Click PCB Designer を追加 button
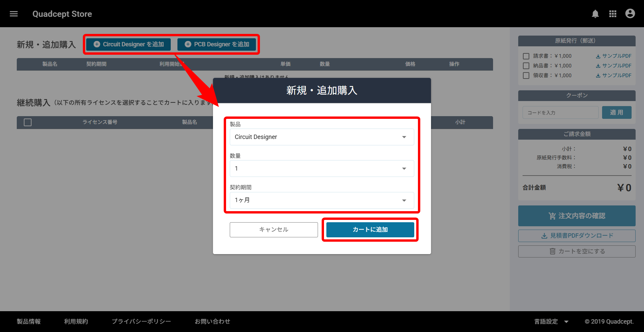Screen dimensions: 644x332 click(x=217, y=44)
